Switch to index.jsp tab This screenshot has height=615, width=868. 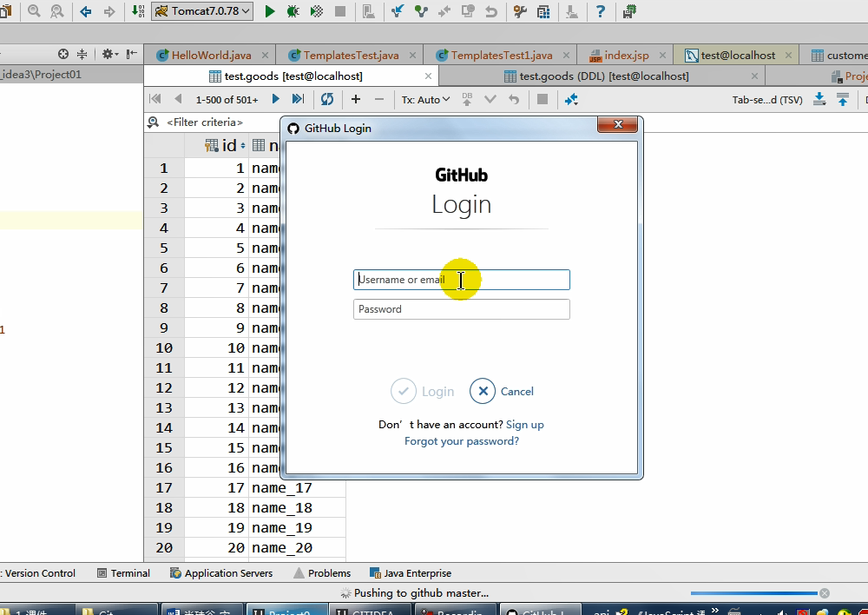tap(627, 55)
